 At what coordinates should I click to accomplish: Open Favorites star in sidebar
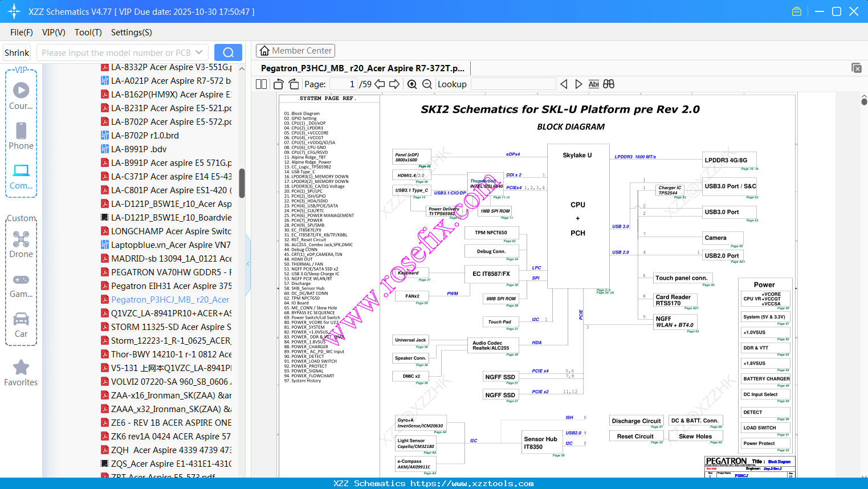click(x=21, y=373)
